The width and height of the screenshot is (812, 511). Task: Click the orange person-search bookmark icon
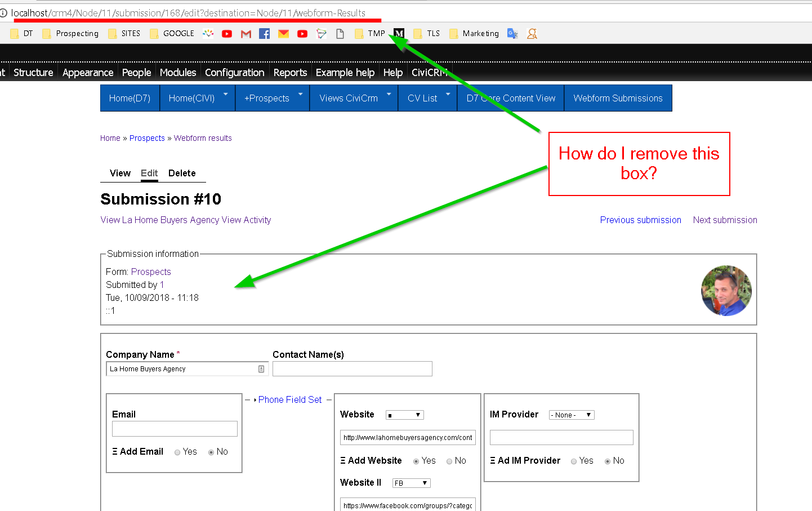click(x=532, y=34)
